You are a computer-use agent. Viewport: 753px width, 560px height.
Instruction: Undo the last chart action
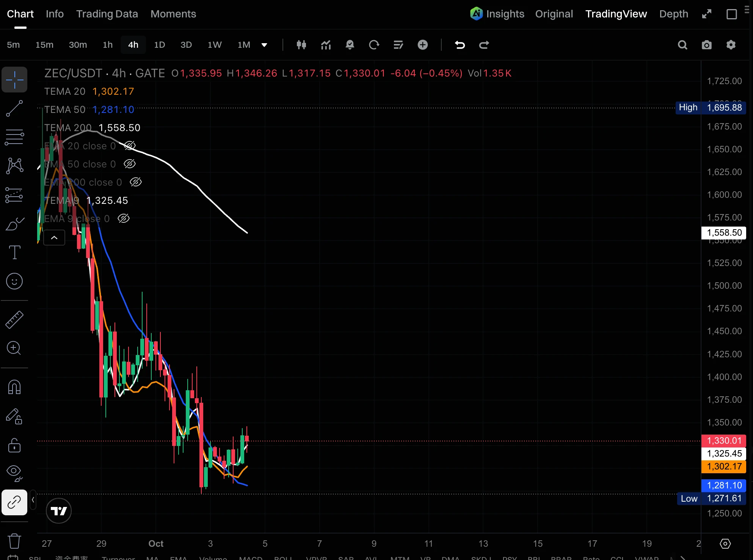(x=460, y=45)
